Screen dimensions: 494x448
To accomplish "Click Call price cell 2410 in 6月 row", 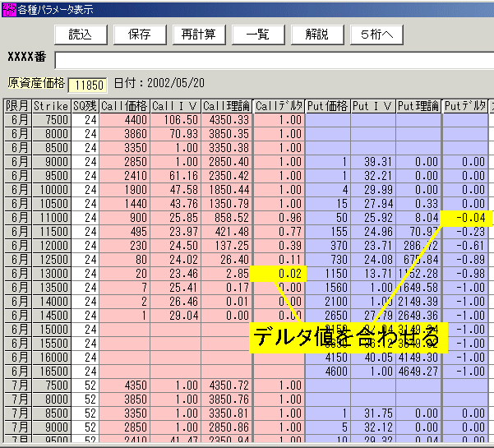I will 125,176.
